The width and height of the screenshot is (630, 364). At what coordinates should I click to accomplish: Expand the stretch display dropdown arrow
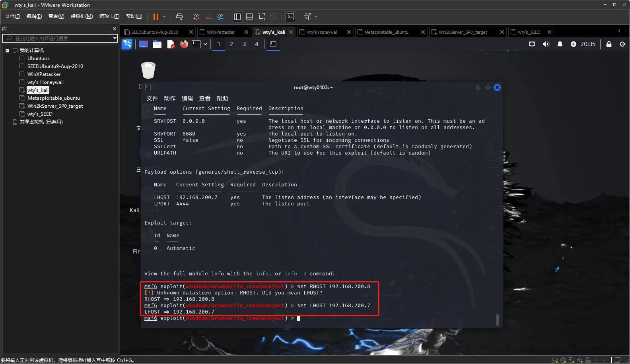316,17
